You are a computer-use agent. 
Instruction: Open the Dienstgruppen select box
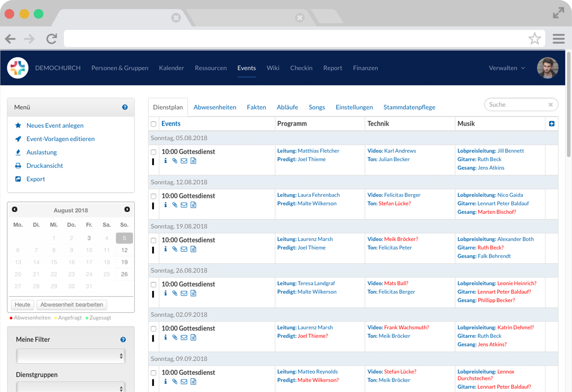click(x=71, y=387)
